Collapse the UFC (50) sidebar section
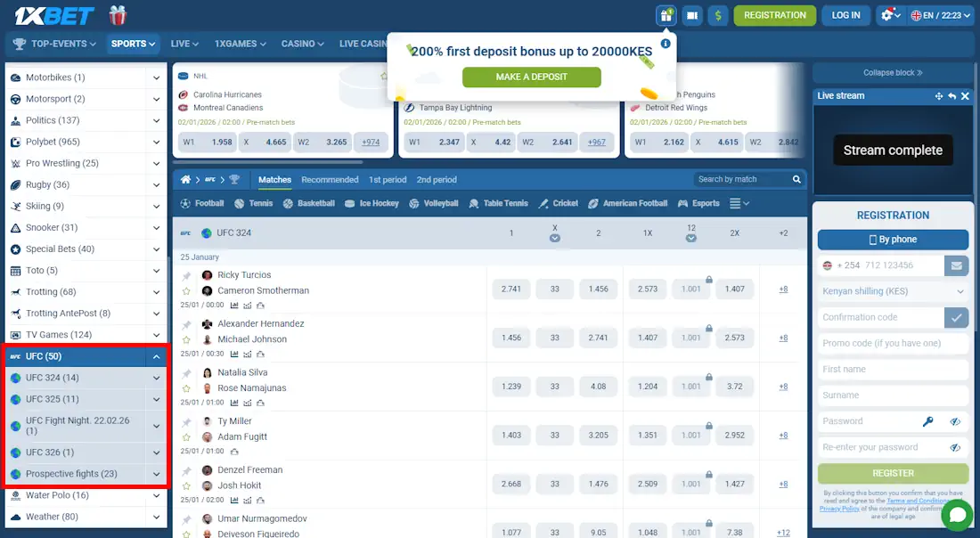 tap(157, 356)
